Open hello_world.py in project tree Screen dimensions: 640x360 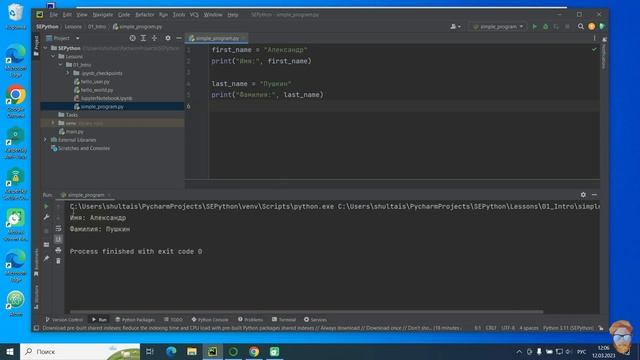97,90
